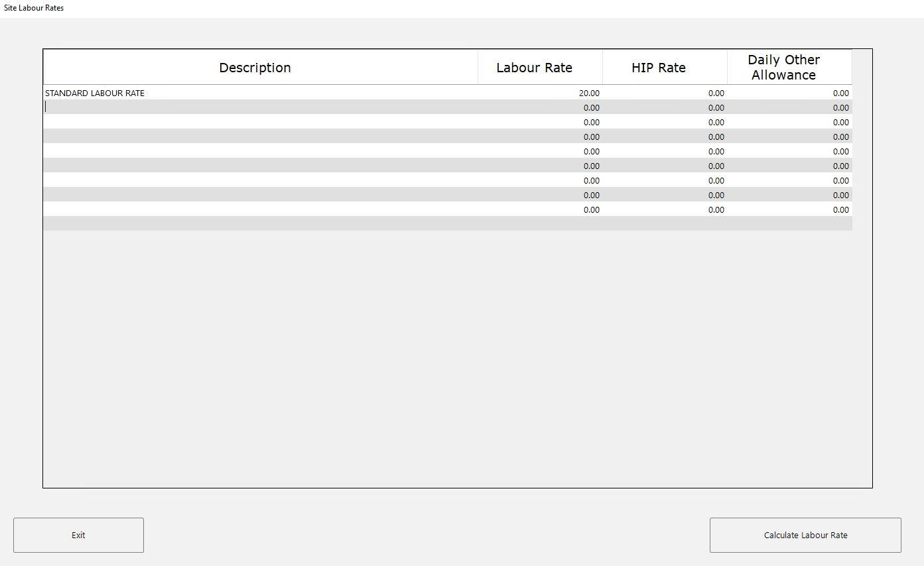Click the Site Labour Rates title bar text
The image size is (924, 566).
[x=33, y=7]
